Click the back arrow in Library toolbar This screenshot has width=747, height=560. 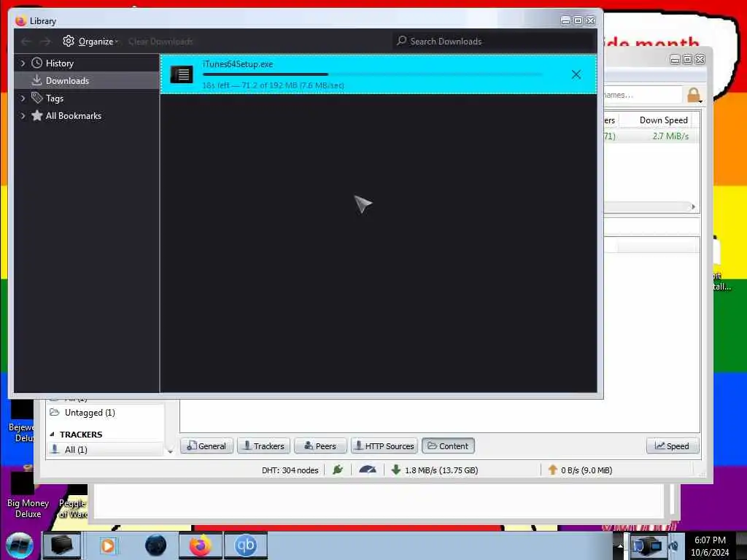(26, 42)
